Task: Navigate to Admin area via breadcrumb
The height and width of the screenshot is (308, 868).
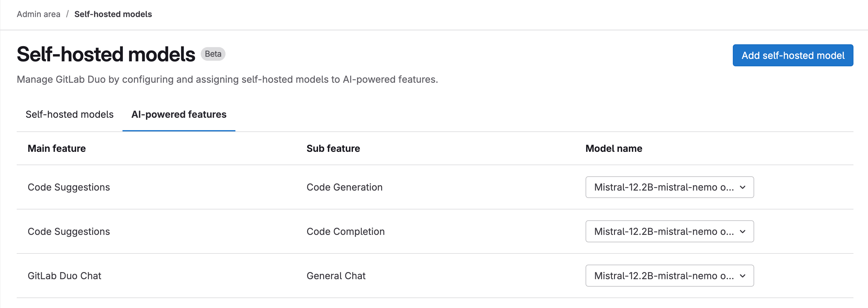Action: [x=38, y=14]
